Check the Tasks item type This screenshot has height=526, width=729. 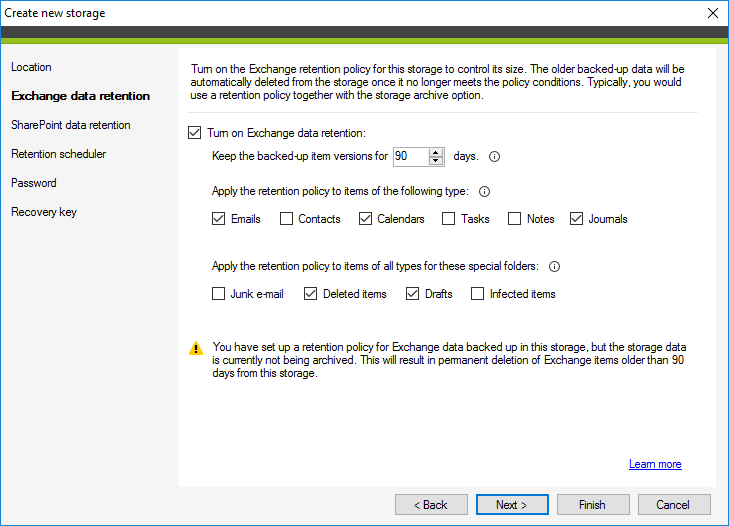point(449,219)
